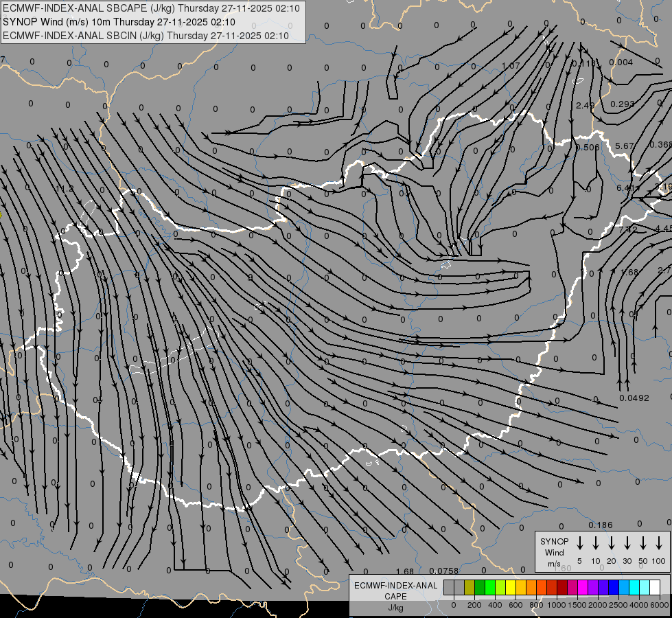This screenshot has width=672, height=618.
Task: Click the 400 tick label in CAPE legend
Action: [x=495, y=605]
